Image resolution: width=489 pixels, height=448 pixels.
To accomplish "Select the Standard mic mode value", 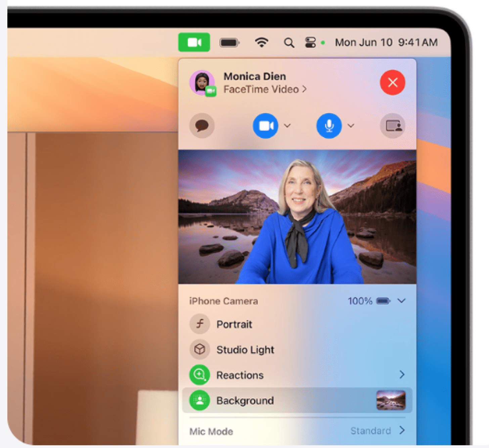I will (x=371, y=431).
